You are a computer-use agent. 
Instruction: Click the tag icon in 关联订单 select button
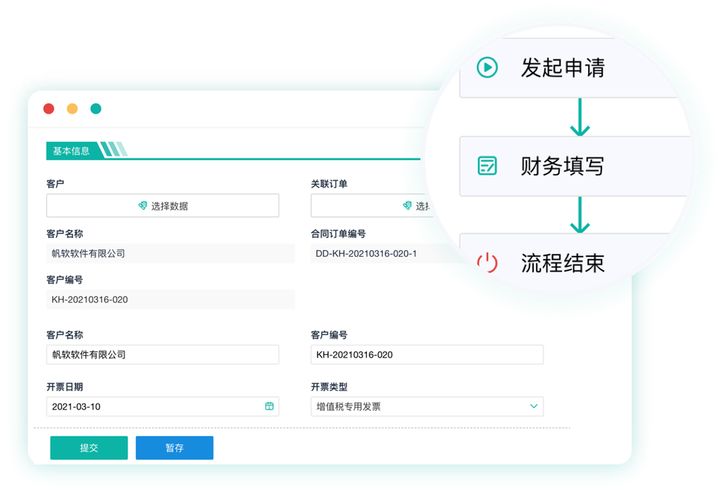(407, 205)
